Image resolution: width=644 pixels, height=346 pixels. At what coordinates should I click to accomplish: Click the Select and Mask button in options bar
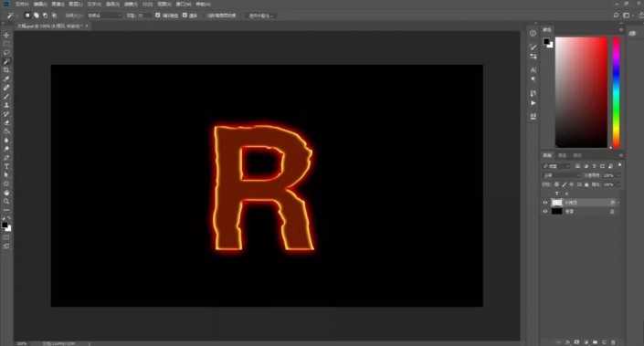point(221,16)
